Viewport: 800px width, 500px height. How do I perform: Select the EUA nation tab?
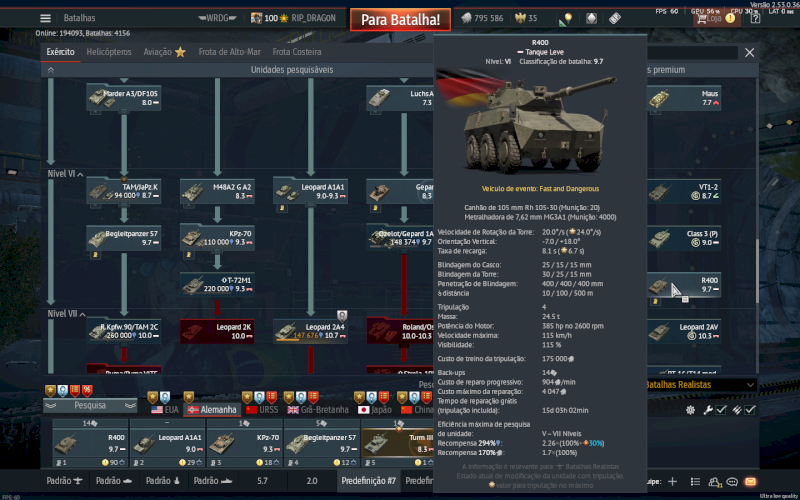coord(165,410)
